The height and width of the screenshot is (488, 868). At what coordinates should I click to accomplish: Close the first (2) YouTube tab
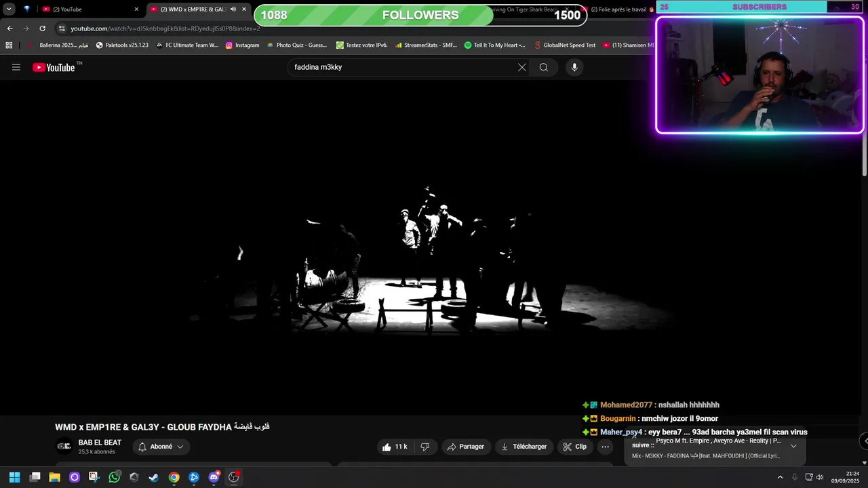[136, 9]
